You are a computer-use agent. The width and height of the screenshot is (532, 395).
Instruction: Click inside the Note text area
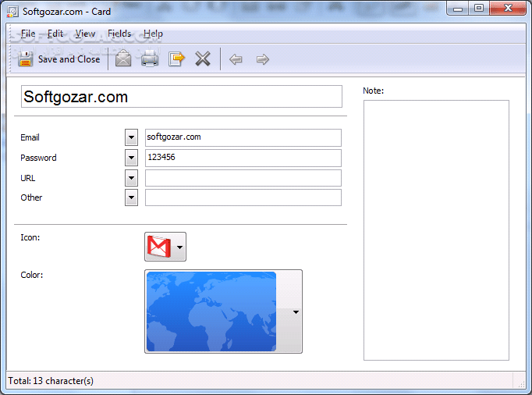point(436,230)
